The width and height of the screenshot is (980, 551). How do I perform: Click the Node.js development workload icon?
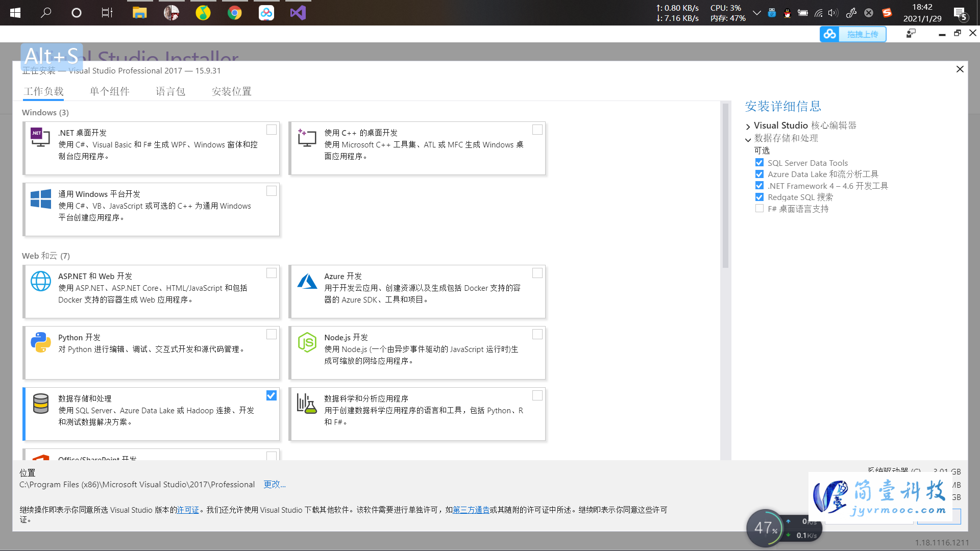(x=307, y=342)
